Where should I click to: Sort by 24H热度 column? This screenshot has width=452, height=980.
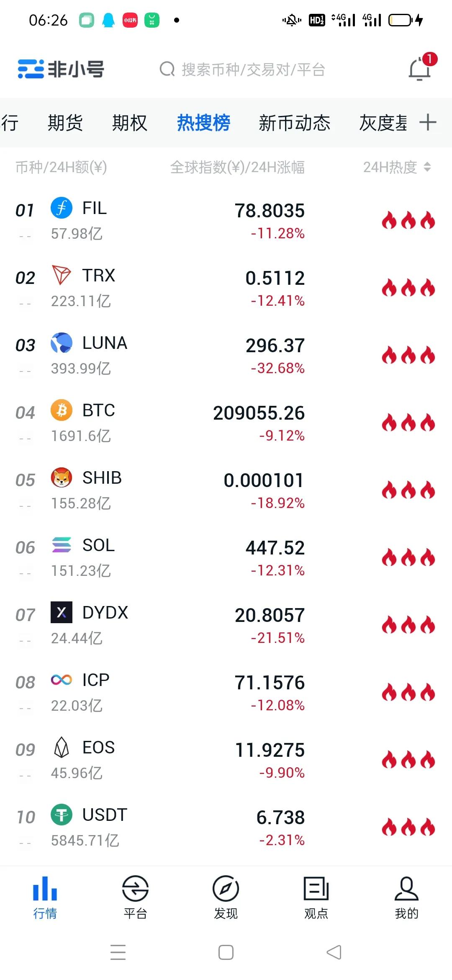pos(397,167)
